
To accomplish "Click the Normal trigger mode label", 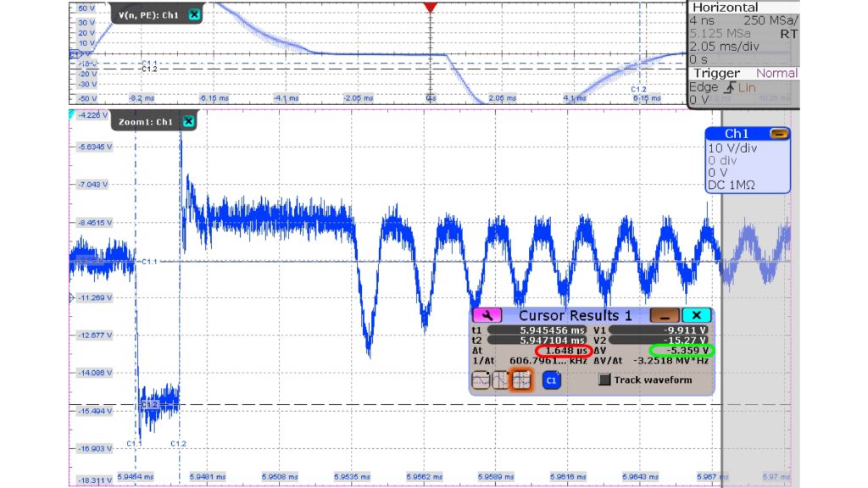I will coord(776,72).
